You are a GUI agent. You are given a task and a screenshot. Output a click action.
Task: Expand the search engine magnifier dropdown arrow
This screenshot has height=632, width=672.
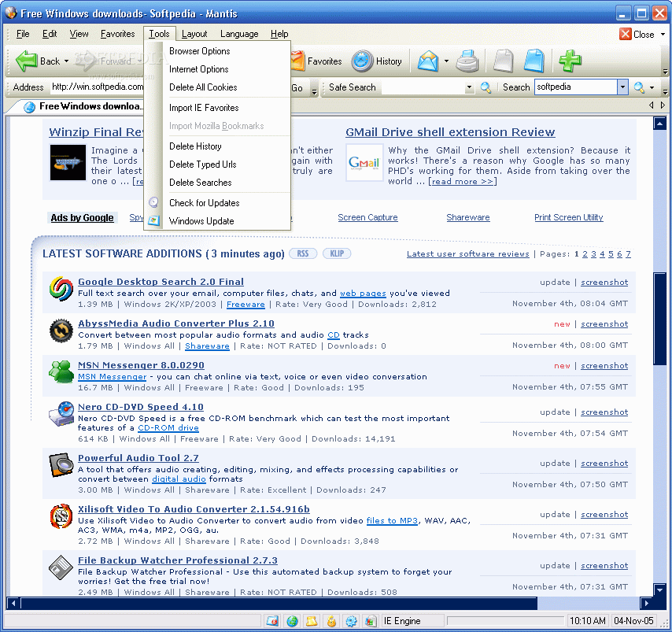click(x=652, y=88)
